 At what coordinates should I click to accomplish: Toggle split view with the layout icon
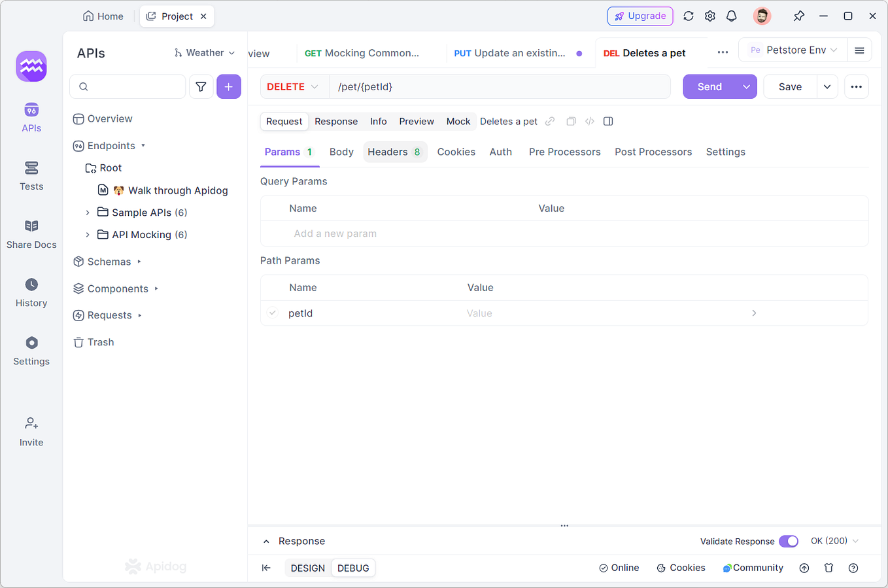pos(608,121)
